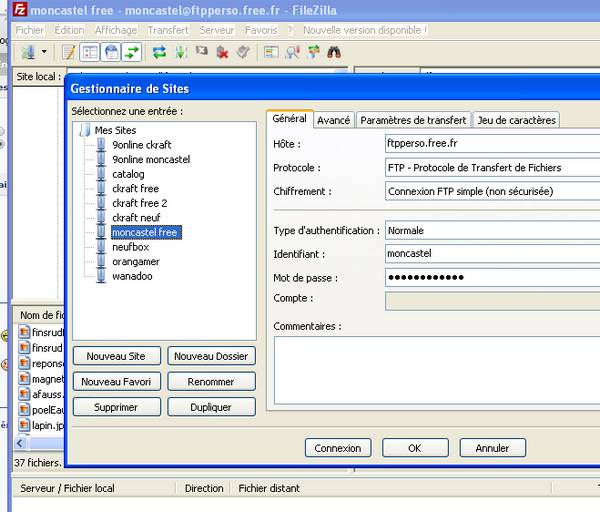Open the Chiffrement dropdown
Viewport: 600px width, 512px height.
point(492,191)
